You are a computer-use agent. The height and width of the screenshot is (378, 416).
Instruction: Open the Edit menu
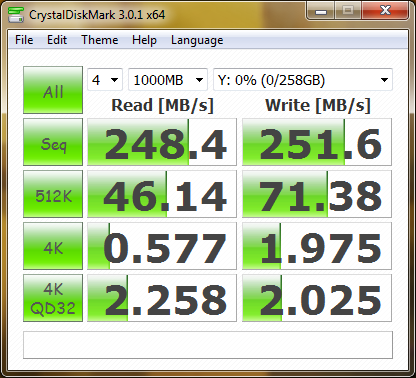pyautogui.click(x=57, y=40)
